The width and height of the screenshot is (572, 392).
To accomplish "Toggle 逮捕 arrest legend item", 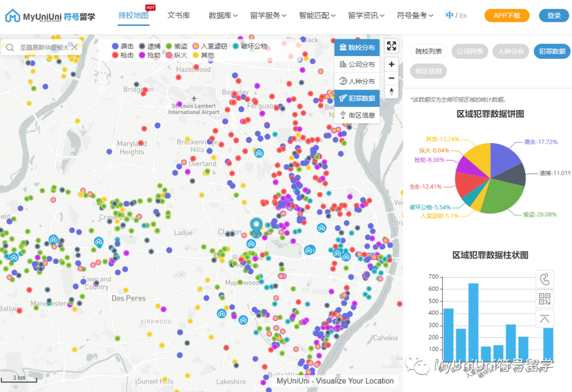I will 150,46.
